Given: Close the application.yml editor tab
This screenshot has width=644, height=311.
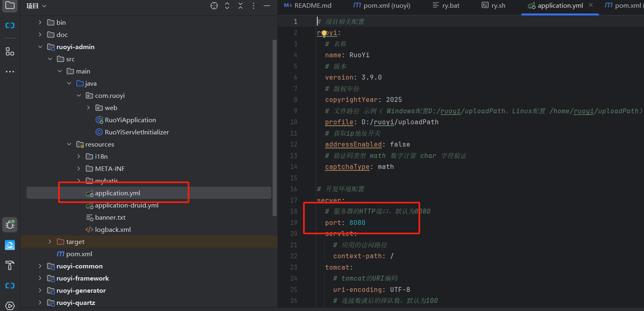Looking at the screenshot, I should pos(591,5).
